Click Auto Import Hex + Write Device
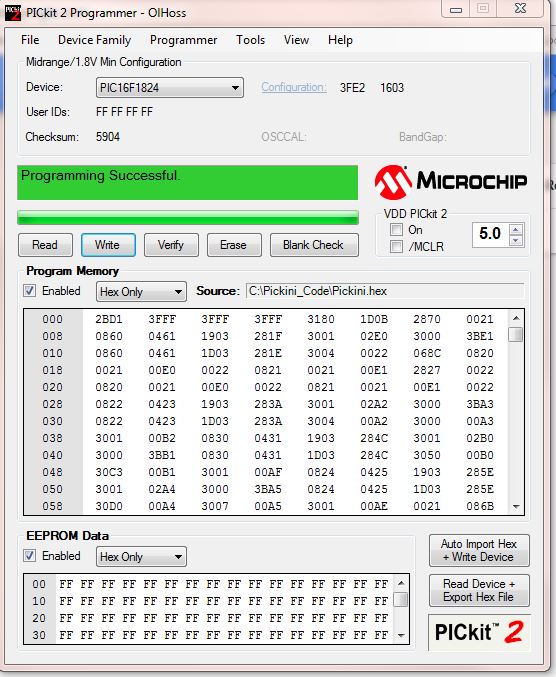The width and height of the screenshot is (556, 677). coord(479,550)
